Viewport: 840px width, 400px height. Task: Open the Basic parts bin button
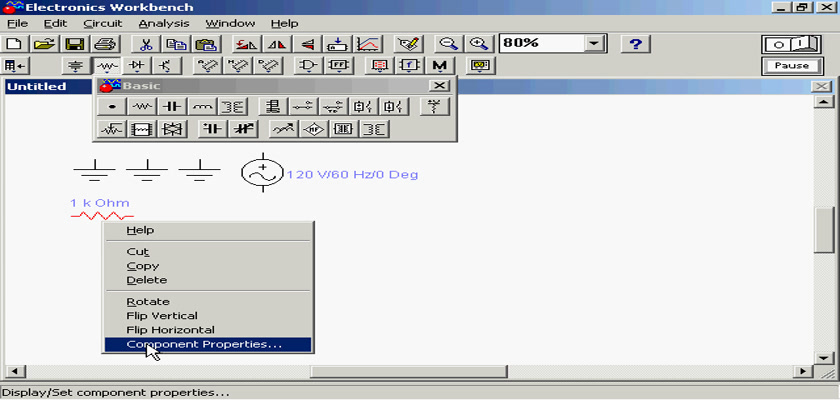107,66
